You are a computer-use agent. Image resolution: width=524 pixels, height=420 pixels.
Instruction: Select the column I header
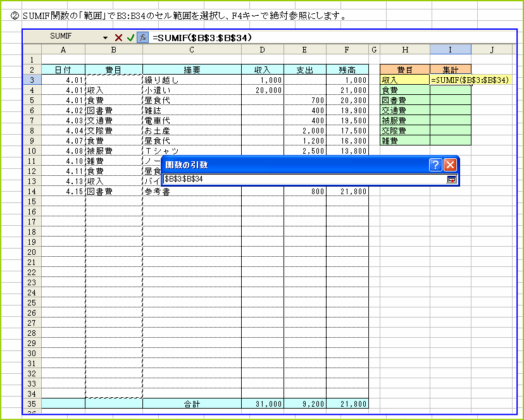click(450, 49)
